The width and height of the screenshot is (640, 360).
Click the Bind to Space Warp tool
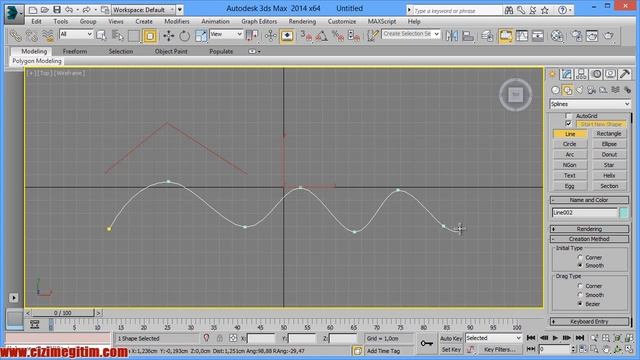tap(48, 36)
